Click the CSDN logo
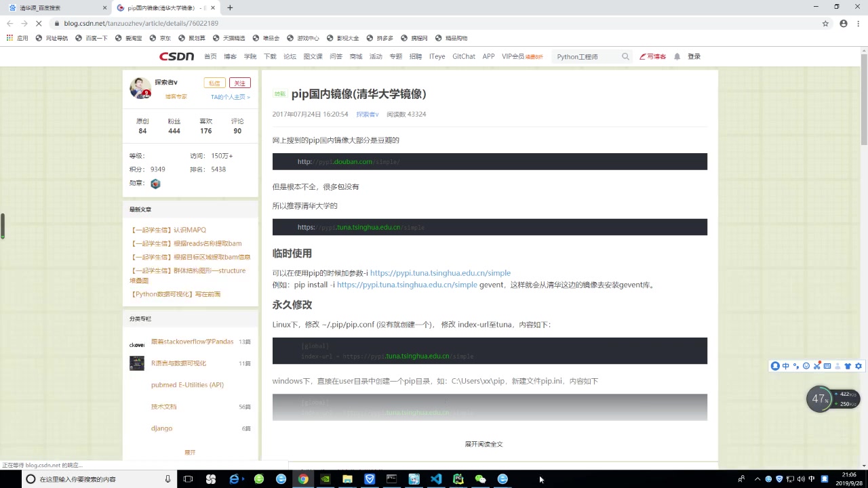868x488 pixels. pos(176,56)
